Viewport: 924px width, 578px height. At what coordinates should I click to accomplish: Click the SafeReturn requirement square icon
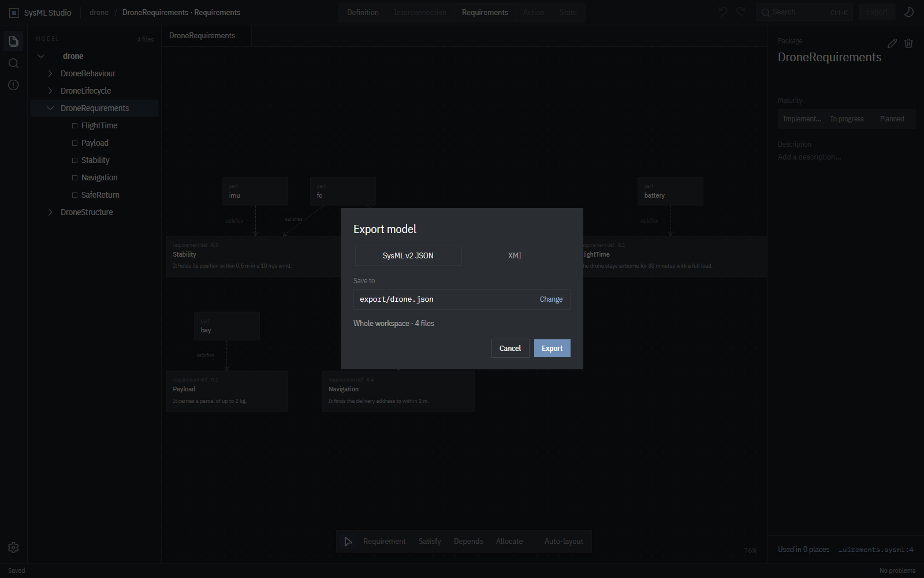coord(74,195)
